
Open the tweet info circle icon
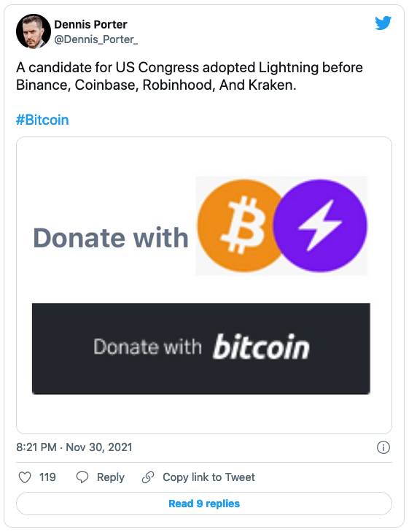pos(383,447)
